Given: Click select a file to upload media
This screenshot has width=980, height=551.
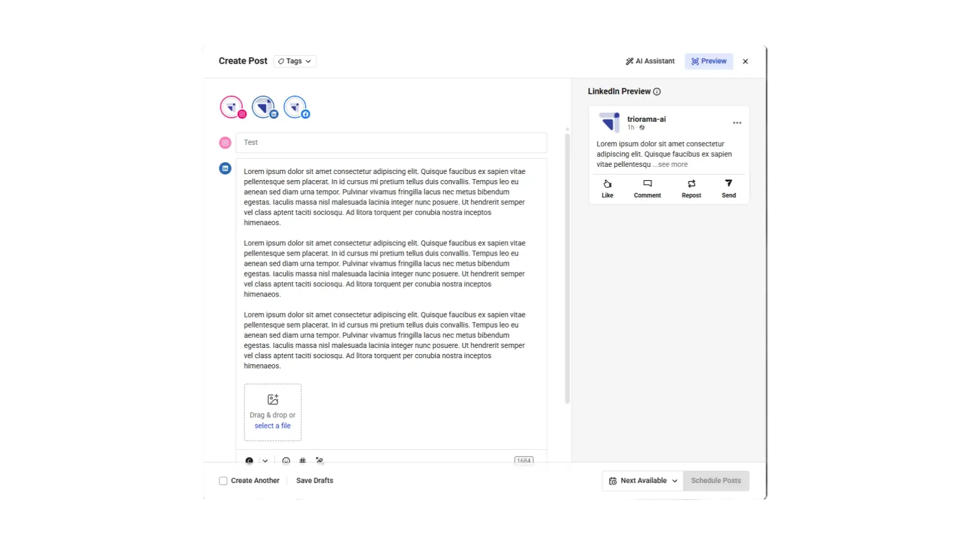Looking at the screenshot, I should pos(272,425).
